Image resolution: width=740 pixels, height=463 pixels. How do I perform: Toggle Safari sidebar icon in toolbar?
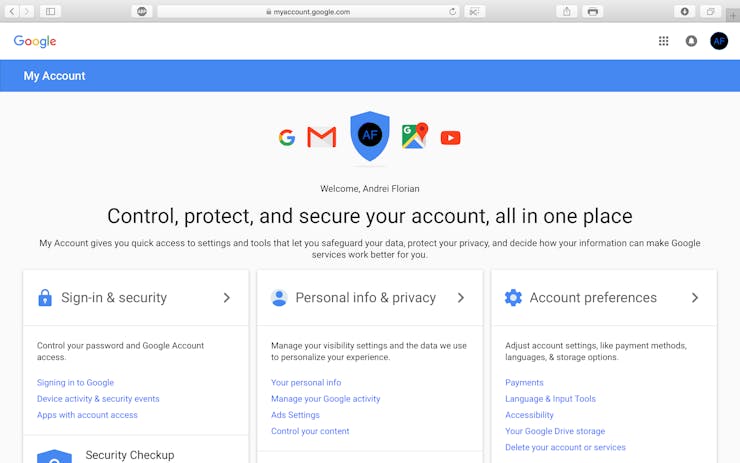50,11
